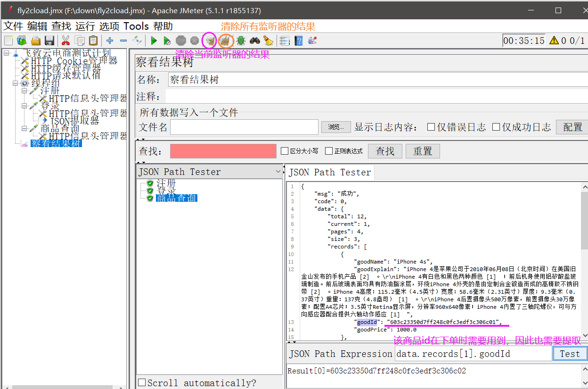Click the Open file folder icon
This screenshot has width=588, height=389.
(x=36, y=41)
